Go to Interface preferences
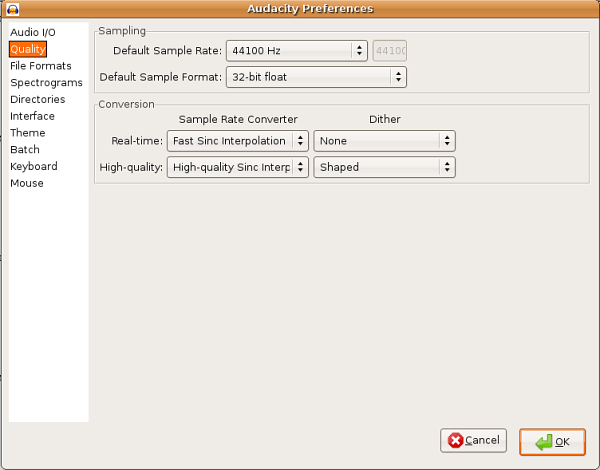The height and width of the screenshot is (470, 600). tap(33, 116)
